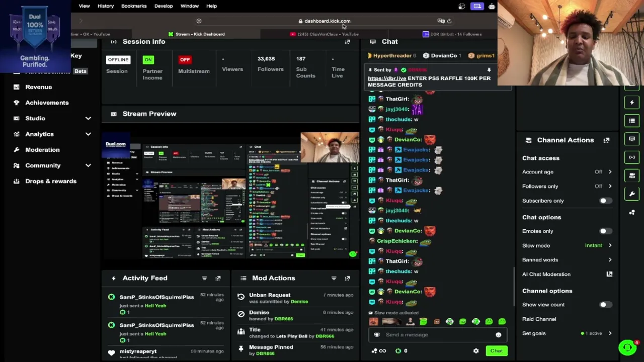
Task: Toggle Emotes only chat option
Action: [605, 231]
